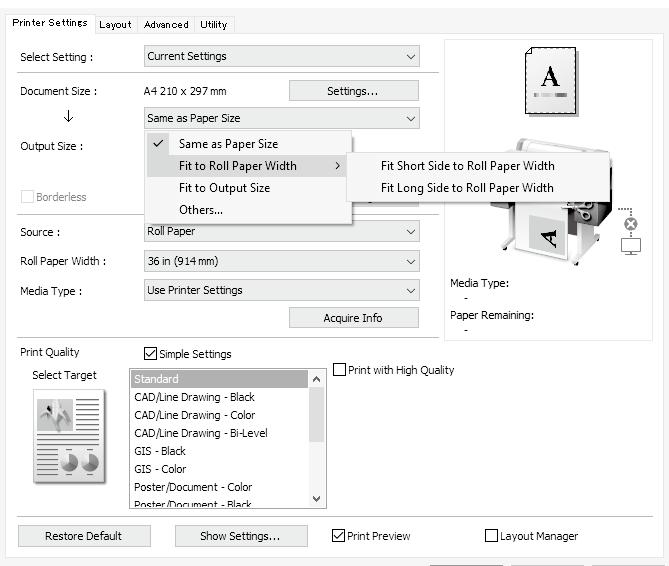Viewport: 669px width, 566px height.
Task: Click the document size Settings... button
Action: 354,91
